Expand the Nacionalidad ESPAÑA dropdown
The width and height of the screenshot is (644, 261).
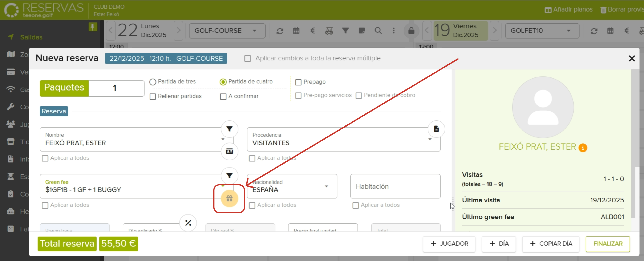point(326,186)
